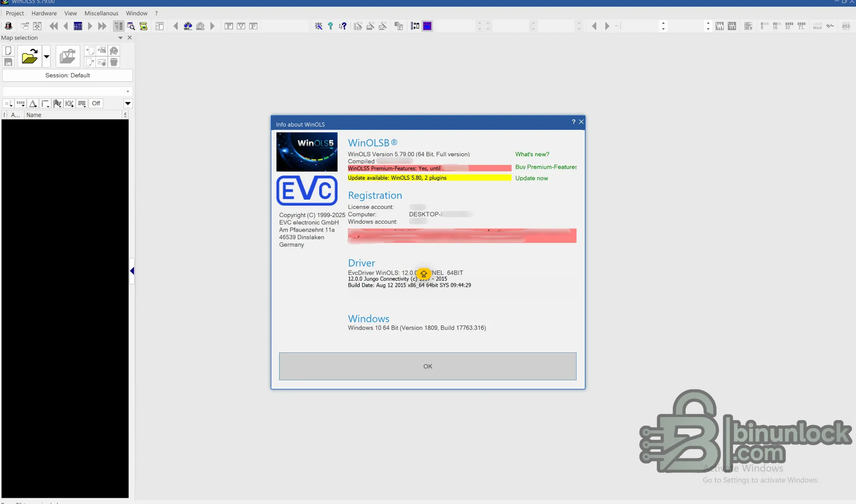Viewport: 856px width, 504px height.
Task: Toggle the purple square display icon
Action: [427, 26]
